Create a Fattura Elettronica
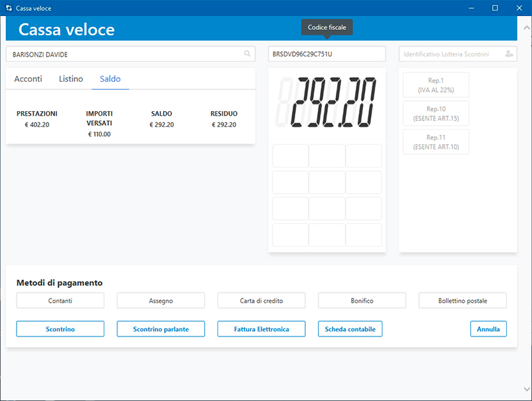Screen dimensions: 532x401 point(261,329)
